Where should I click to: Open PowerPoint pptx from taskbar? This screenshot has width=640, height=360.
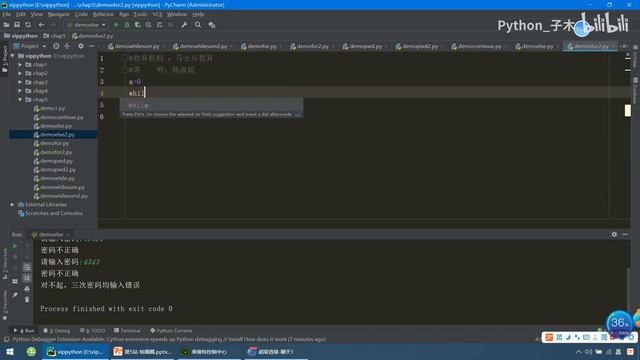[142, 351]
